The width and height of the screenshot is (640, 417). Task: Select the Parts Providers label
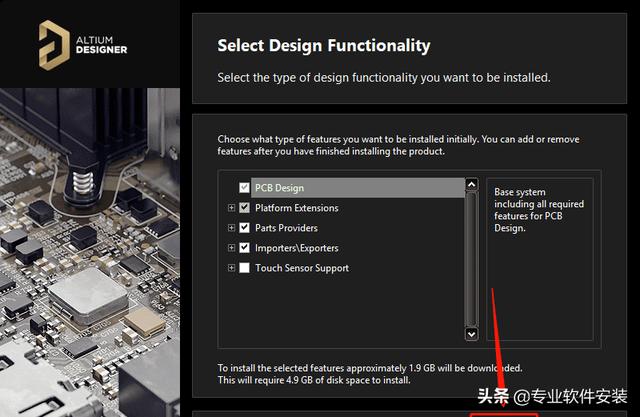point(286,228)
